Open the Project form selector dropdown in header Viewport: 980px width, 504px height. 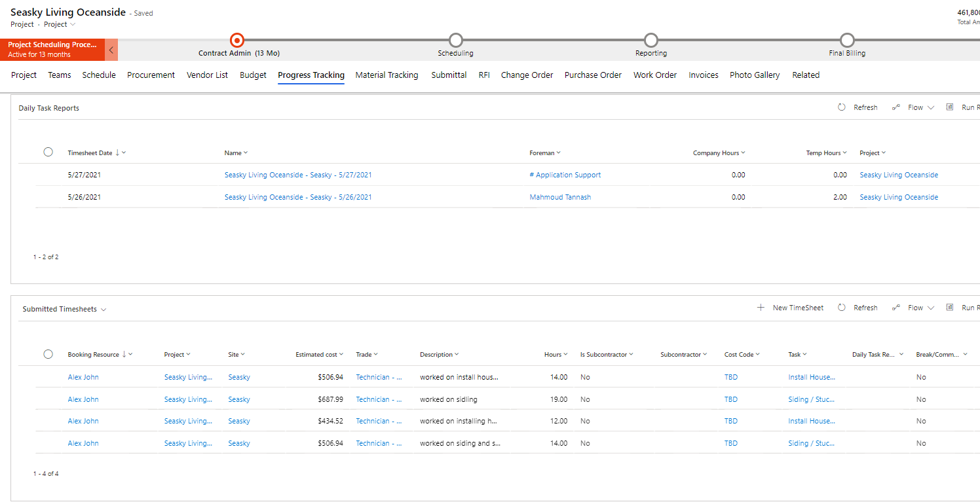coord(72,24)
